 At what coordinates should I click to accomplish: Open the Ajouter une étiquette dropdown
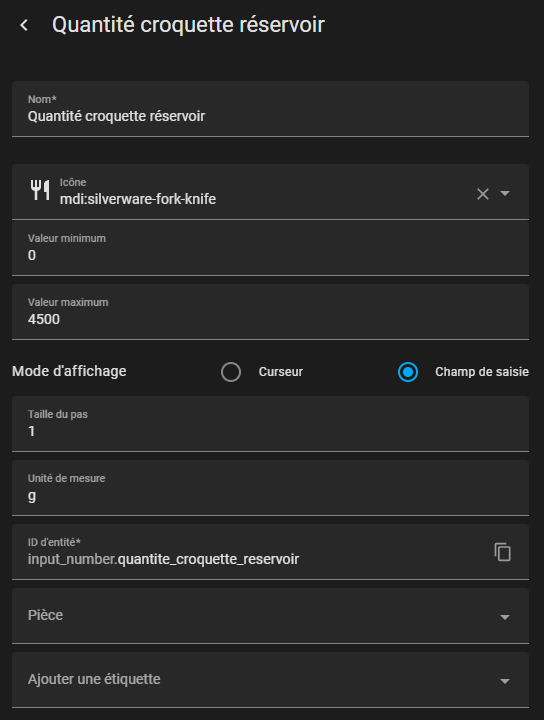[270, 680]
